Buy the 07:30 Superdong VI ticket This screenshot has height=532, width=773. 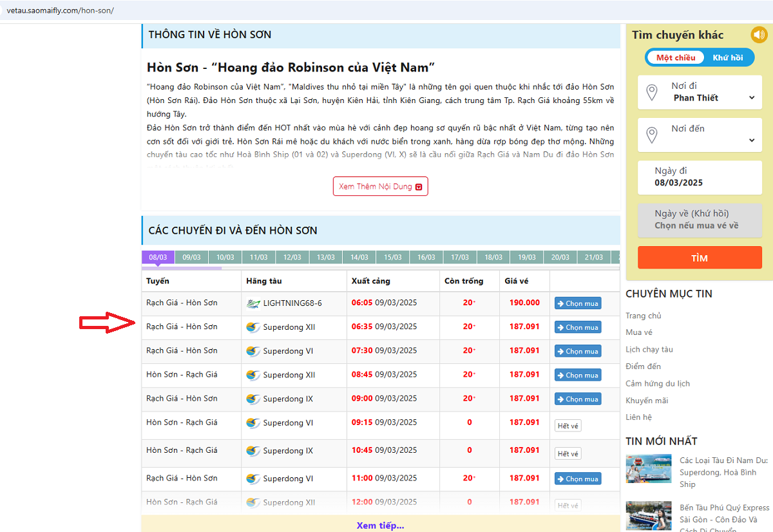pyautogui.click(x=578, y=351)
